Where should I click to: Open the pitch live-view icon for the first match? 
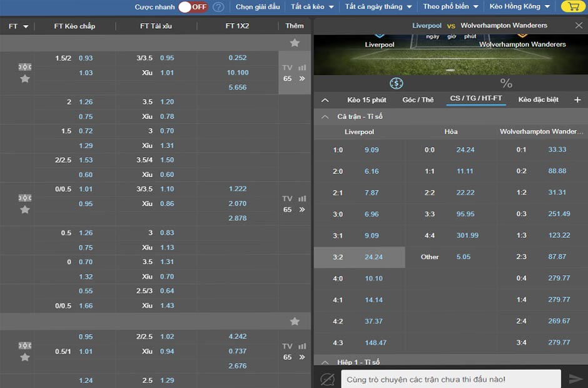pos(25,67)
